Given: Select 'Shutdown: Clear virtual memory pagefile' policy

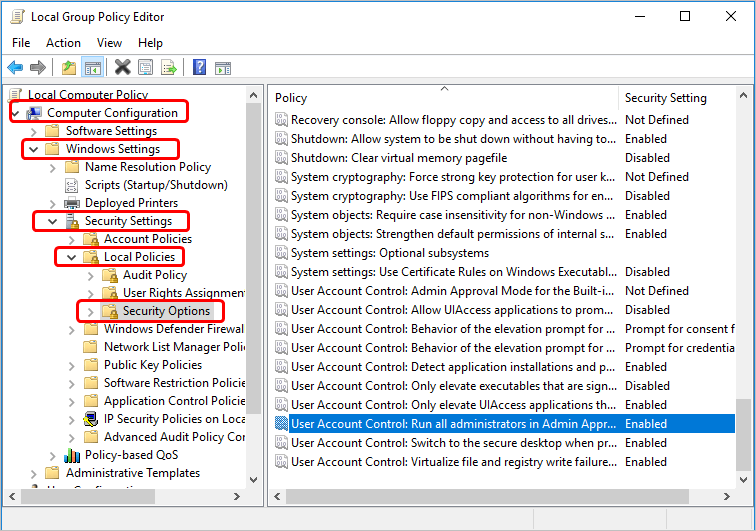Looking at the screenshot, I should tap(398, 158).
